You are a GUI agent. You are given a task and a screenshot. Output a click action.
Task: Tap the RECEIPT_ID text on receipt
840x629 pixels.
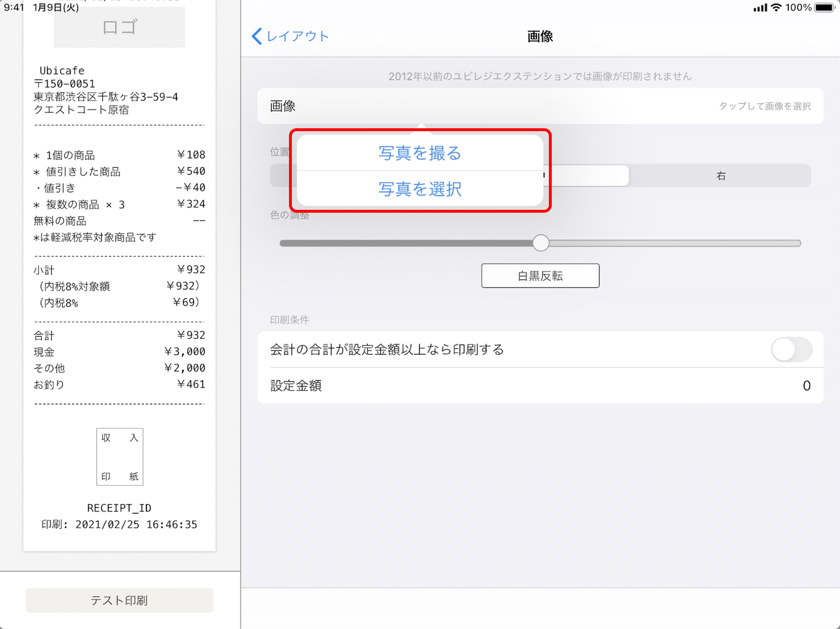pyautogui.click(x=119, y=508)
